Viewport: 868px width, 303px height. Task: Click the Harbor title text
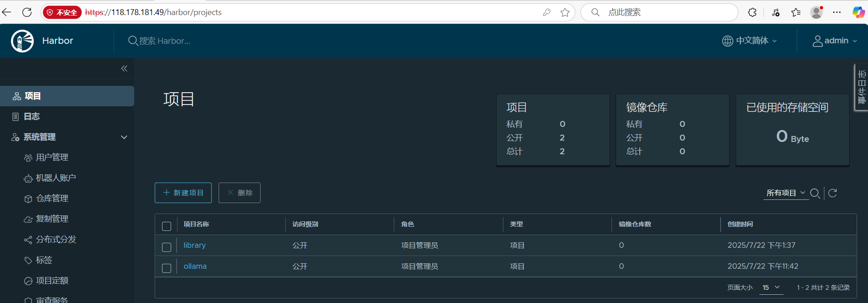click(x=58, y=41)
